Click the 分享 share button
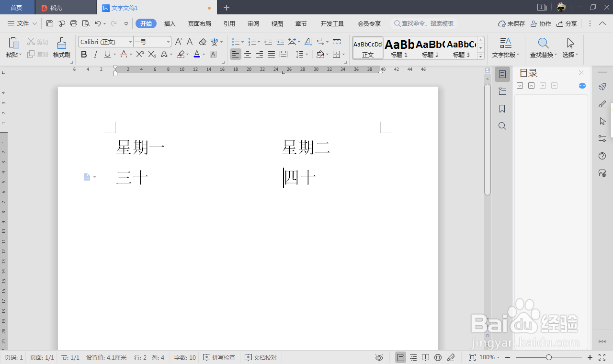 point(568,23)
